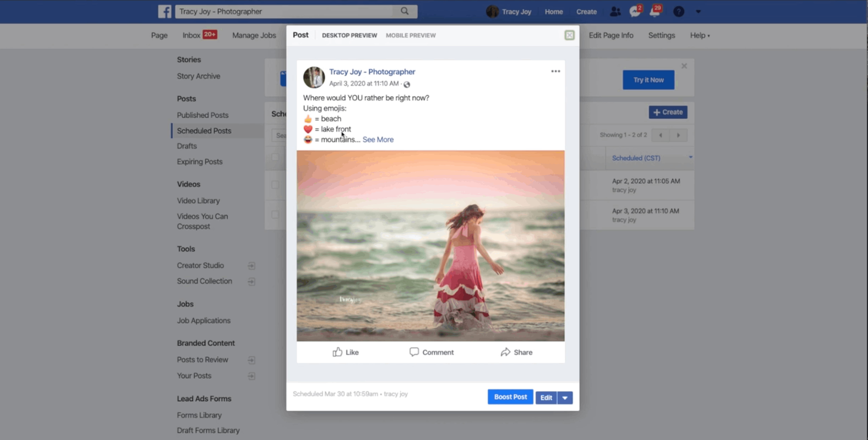Viewport: 868px width, 440px height.
Task: Click the three-dot menu icon on post
Action: coord(555,71)
